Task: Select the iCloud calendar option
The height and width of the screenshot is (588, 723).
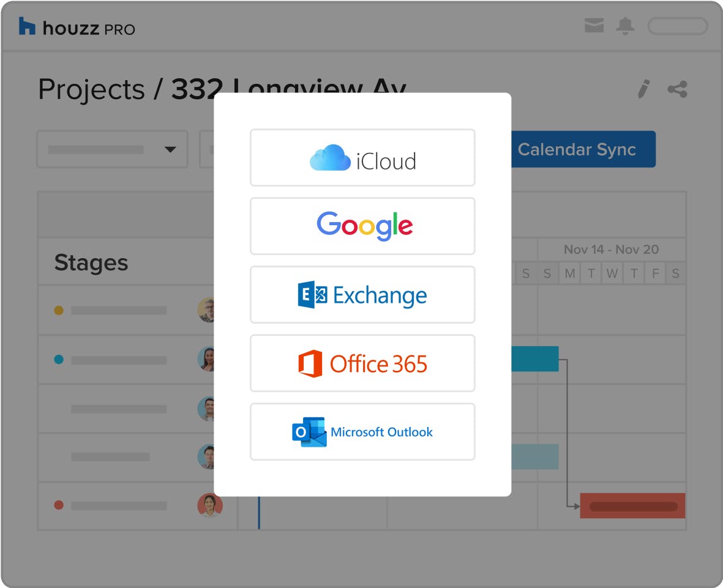Action: pos(362,158)
